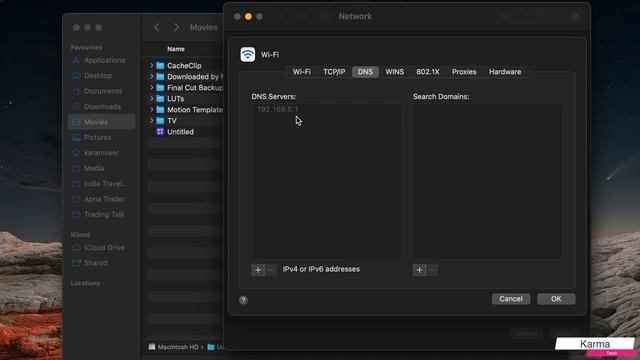Switch to the TCP/IP tab

(334, 72)
